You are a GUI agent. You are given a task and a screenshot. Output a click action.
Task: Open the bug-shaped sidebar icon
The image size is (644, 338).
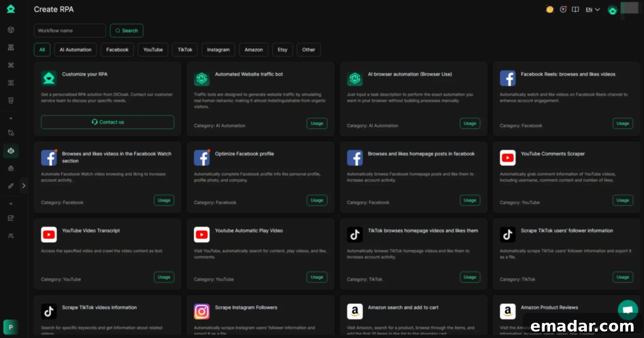click(x=11, y=168)
